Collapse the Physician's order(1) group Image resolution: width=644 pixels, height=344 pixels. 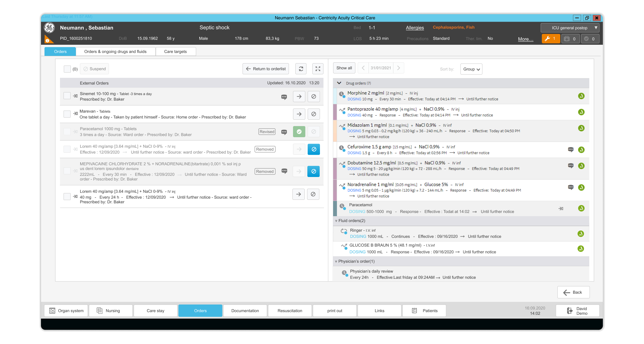[x=336, y=262]
